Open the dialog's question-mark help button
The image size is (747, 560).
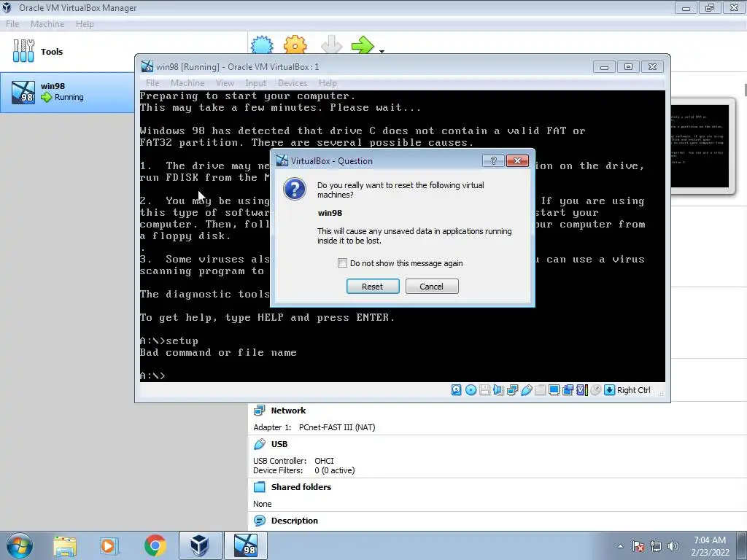(493, 161)
